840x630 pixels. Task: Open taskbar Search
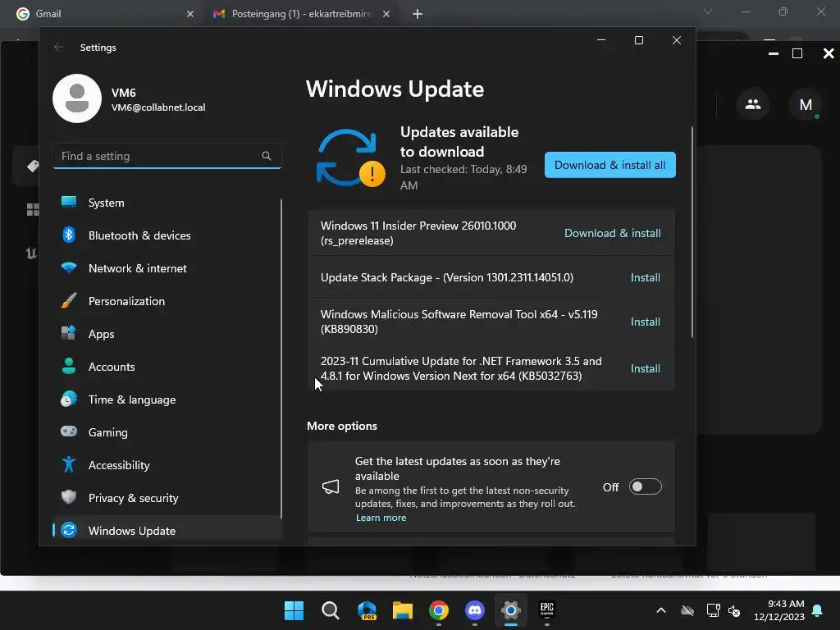(330, 610)
